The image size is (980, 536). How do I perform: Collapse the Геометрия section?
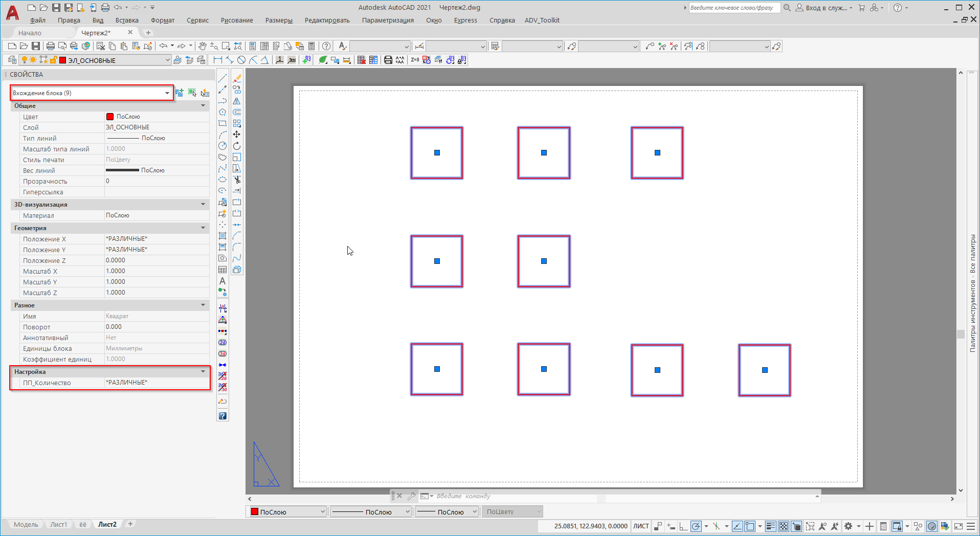click(x=203, y=228)
